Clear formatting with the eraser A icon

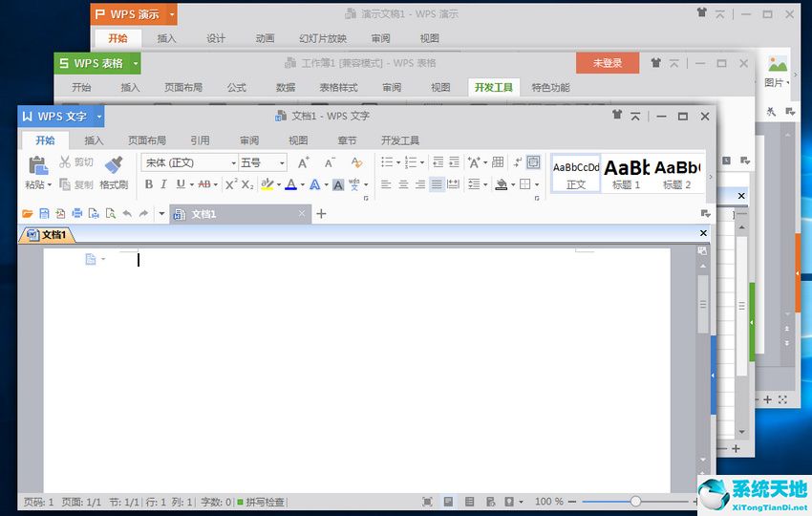(x=357, y=162)
